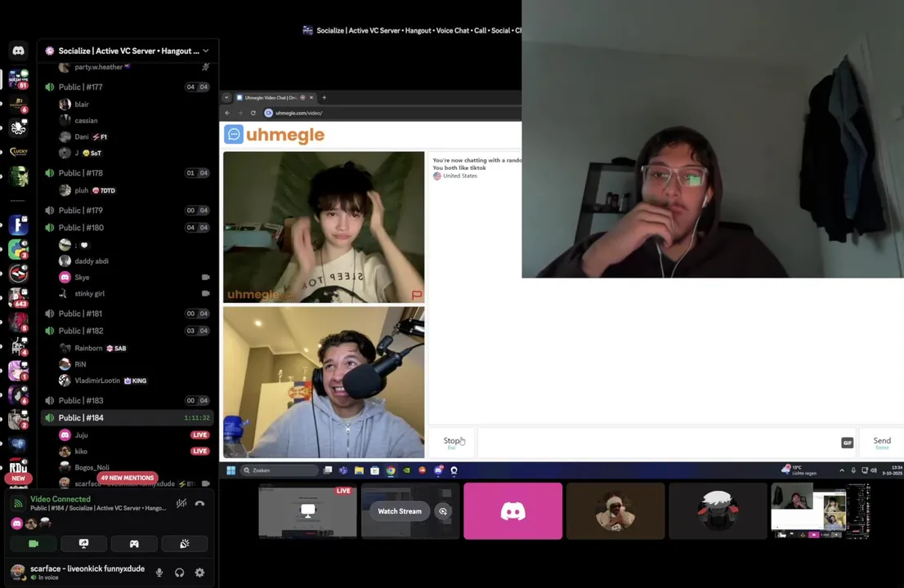Open Windows Start button in streamed taskbar
The height and width of the screenshot is (588, 904).
230,470
